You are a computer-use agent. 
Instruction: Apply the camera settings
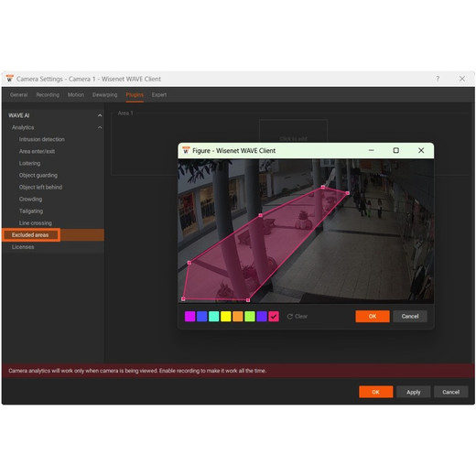point(414,392)
